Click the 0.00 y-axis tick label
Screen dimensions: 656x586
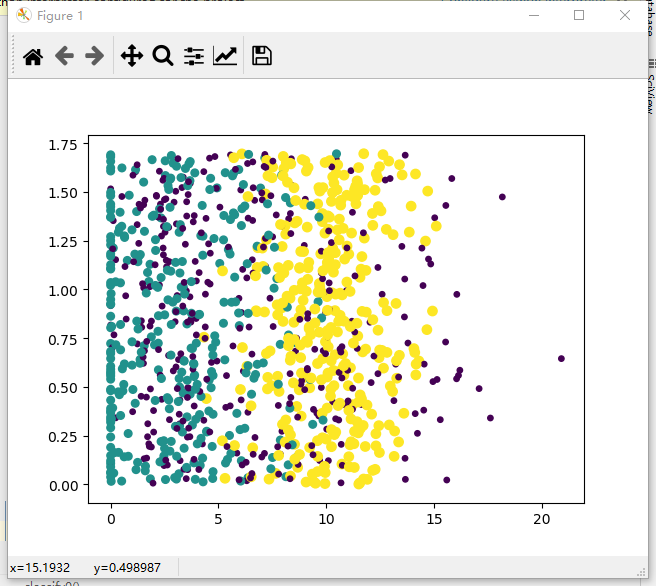coord(63,486)
